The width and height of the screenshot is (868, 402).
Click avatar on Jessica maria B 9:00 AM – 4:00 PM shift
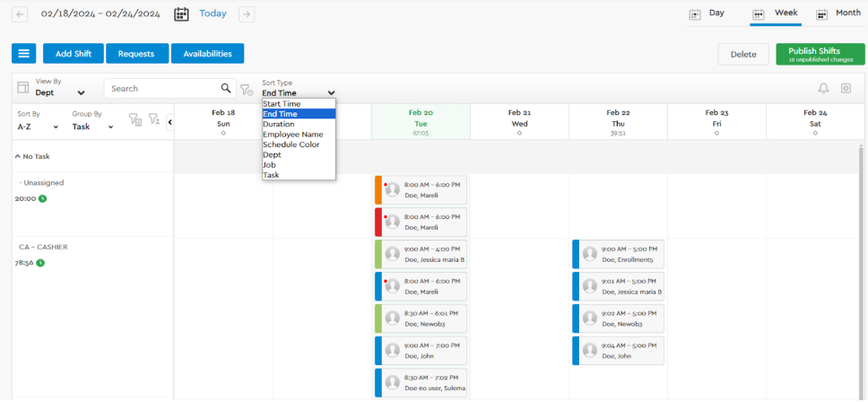point(393,254)
